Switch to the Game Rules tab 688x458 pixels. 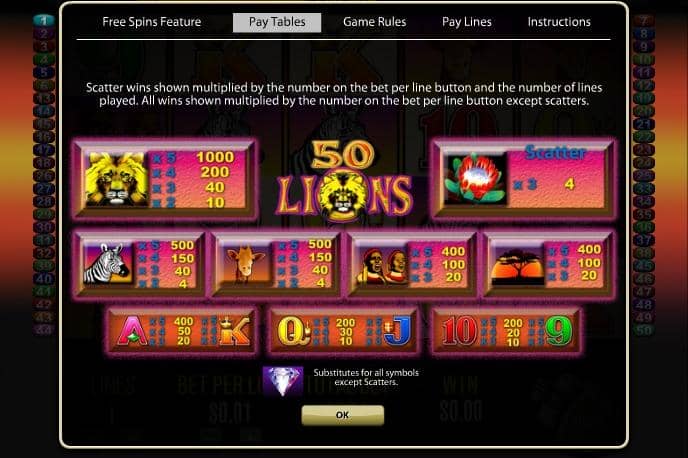click(x=374, y=22)
